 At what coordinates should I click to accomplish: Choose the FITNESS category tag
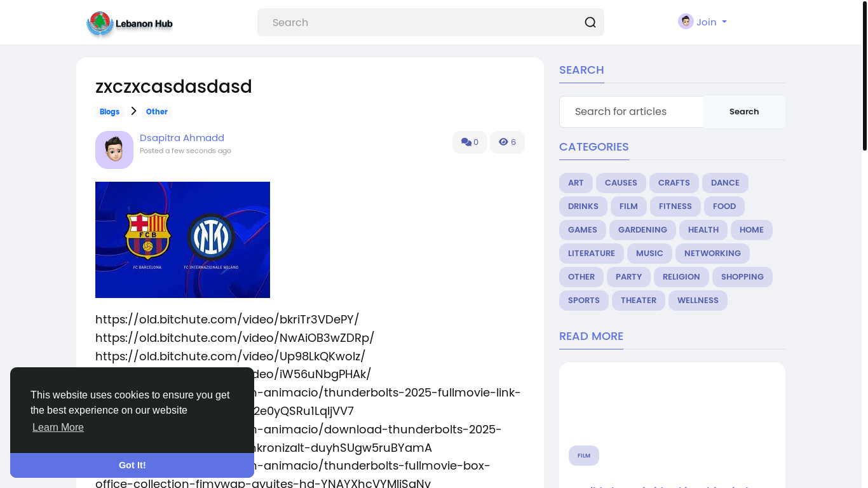point(675,207)
